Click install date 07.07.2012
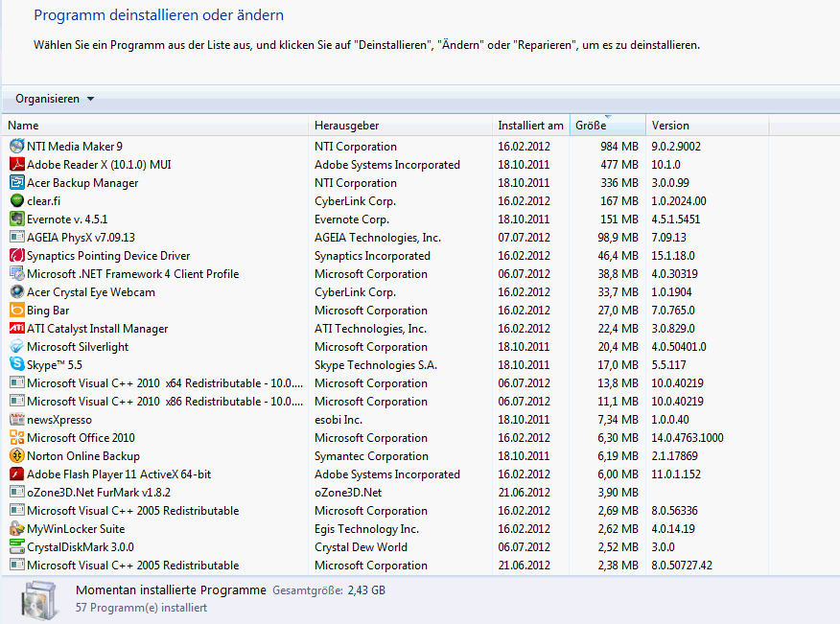 (x=524, y=238)
